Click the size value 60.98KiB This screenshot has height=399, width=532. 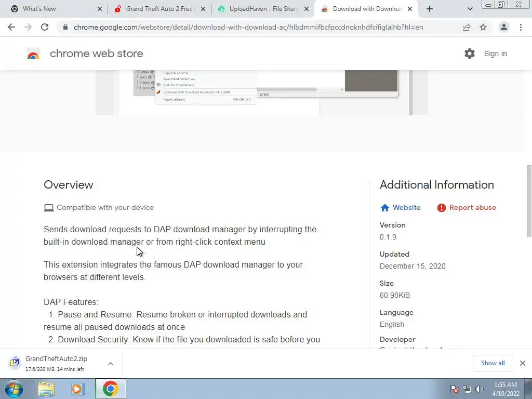[395, 295]
